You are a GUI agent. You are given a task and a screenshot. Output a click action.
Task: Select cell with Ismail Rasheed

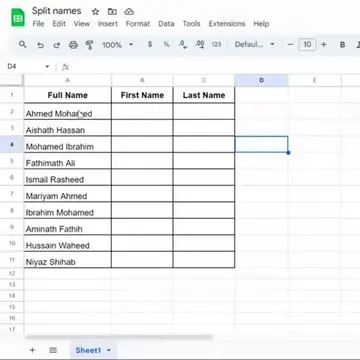[x=68, y=177]
